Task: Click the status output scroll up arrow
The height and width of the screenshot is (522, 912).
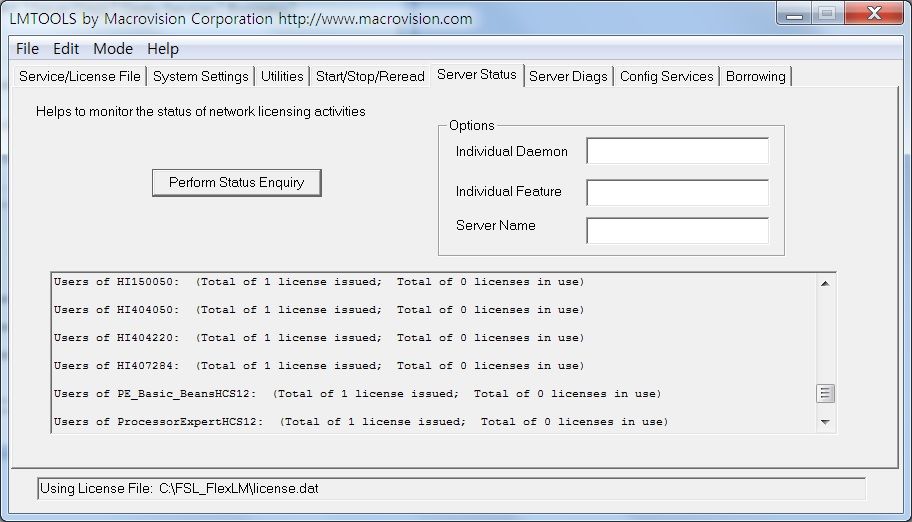Action: pos(825,283)
